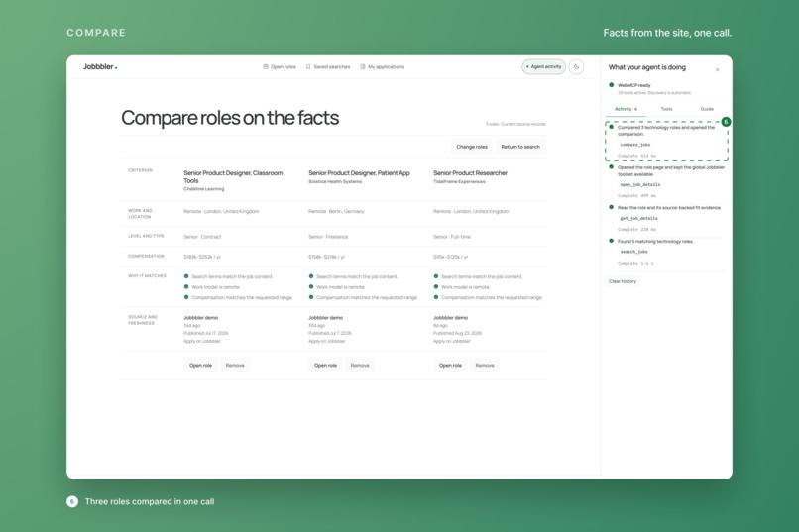Image resolution: width=799 pixels, height=532 pixels.
Task: Open the Open roles navigation item
Action: click(x=280, y=66)
